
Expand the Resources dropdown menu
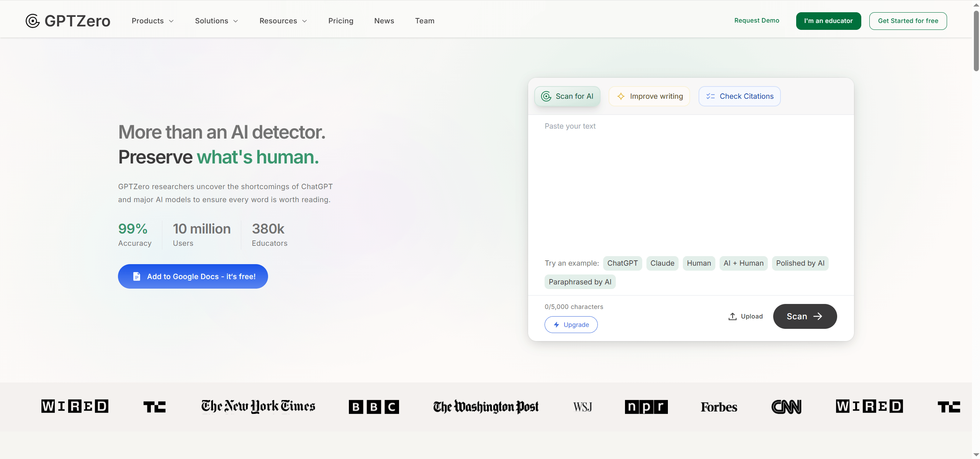tap(283, 21)
